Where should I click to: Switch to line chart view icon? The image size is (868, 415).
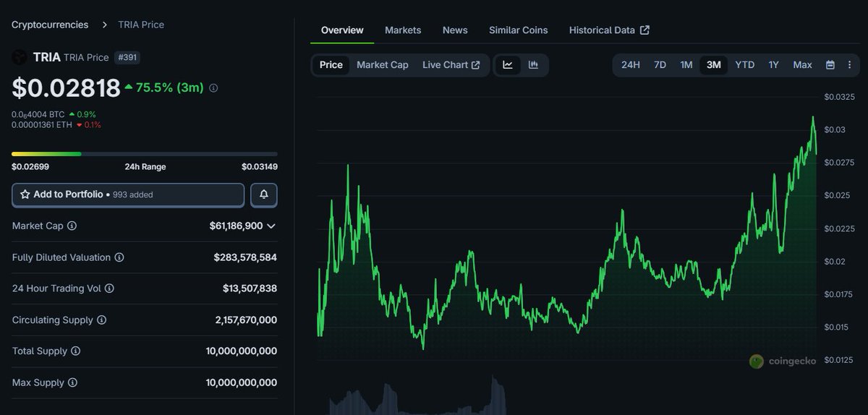coord(508,65)
